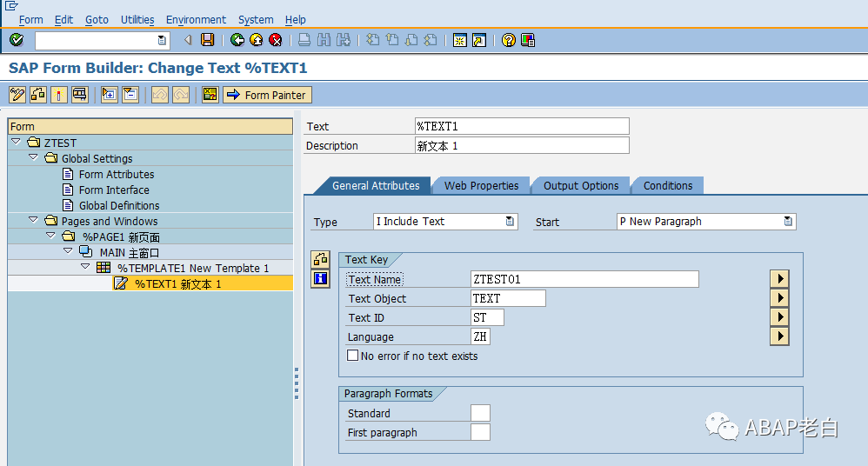Image resolution: width=868 pixels, height=466 pixels.
Task: Open Help via yellow question mark icon
Action: [508, 40]
